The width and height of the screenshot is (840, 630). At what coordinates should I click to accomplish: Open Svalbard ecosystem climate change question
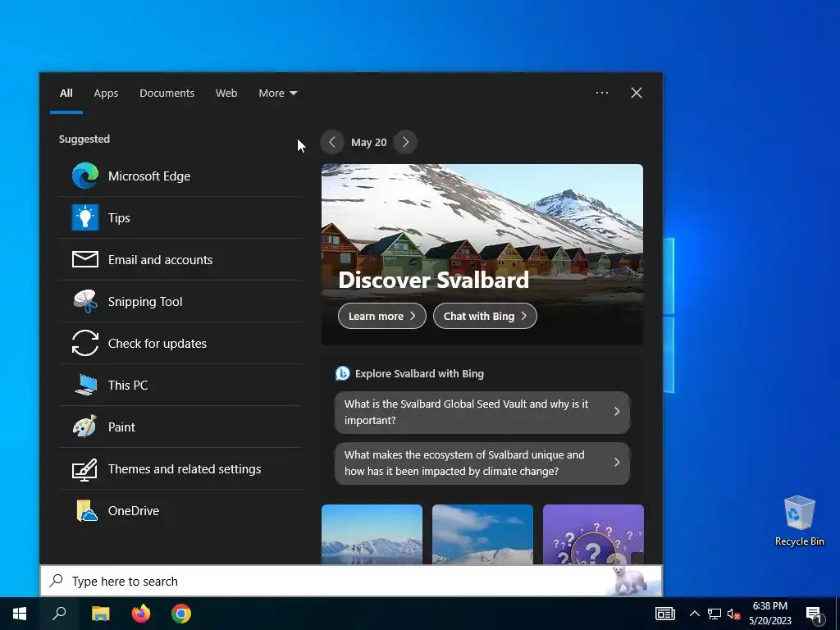(x=482, y=463)
